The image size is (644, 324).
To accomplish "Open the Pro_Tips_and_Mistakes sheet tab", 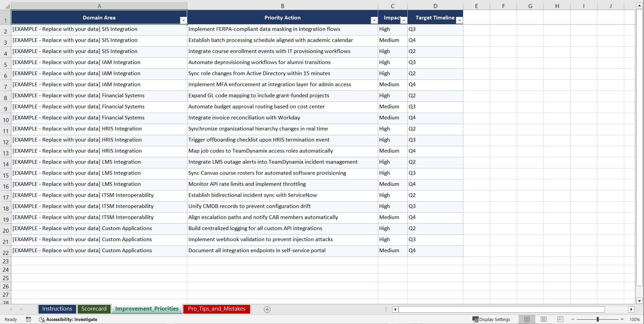I will point(217,309).
